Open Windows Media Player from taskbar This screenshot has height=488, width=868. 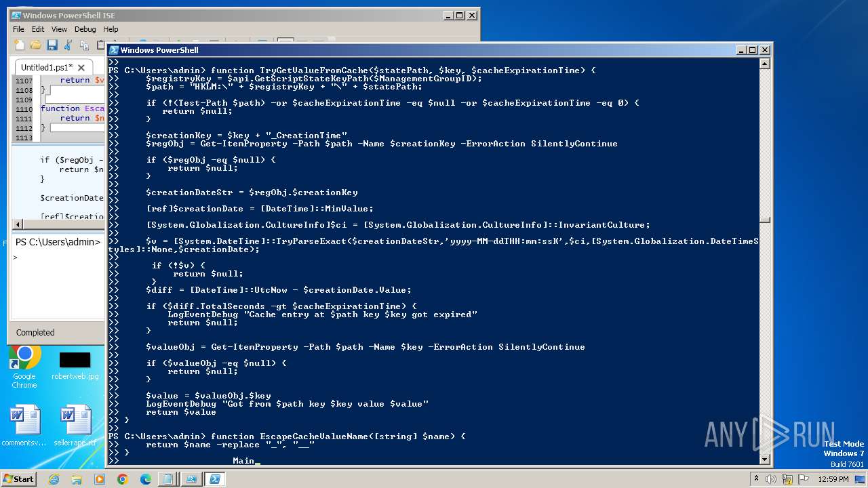[x=100, y=479]
